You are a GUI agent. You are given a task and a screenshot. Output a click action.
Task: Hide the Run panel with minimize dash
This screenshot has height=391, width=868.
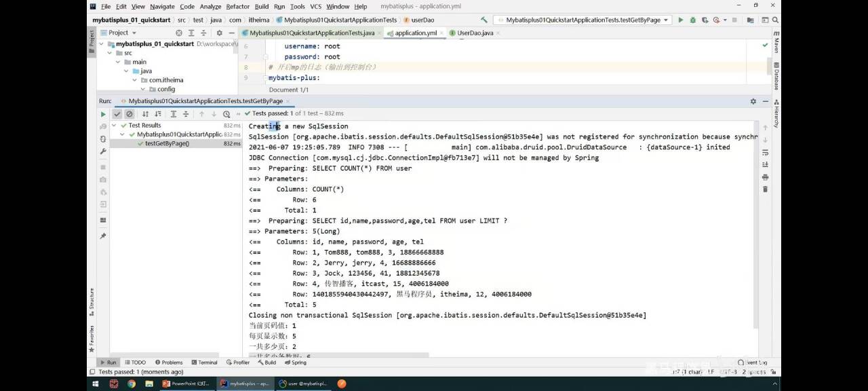(765, 101)
